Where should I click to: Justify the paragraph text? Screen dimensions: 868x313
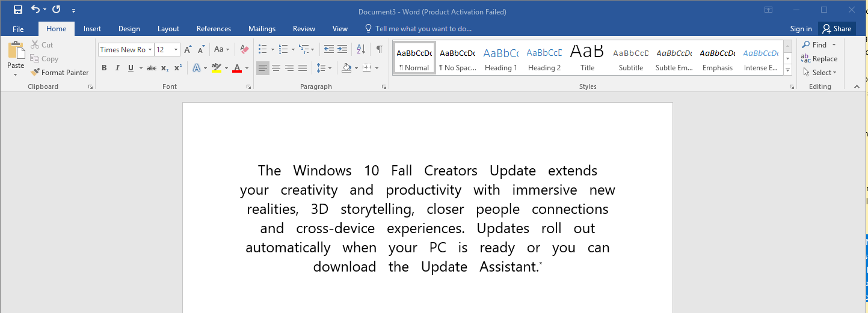click(303, 68)
